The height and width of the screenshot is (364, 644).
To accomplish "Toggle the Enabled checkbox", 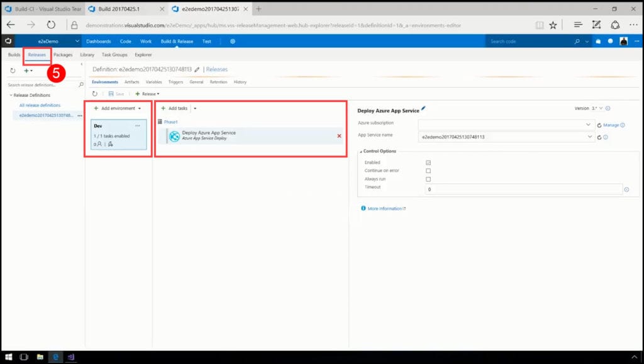I will 428,163.
